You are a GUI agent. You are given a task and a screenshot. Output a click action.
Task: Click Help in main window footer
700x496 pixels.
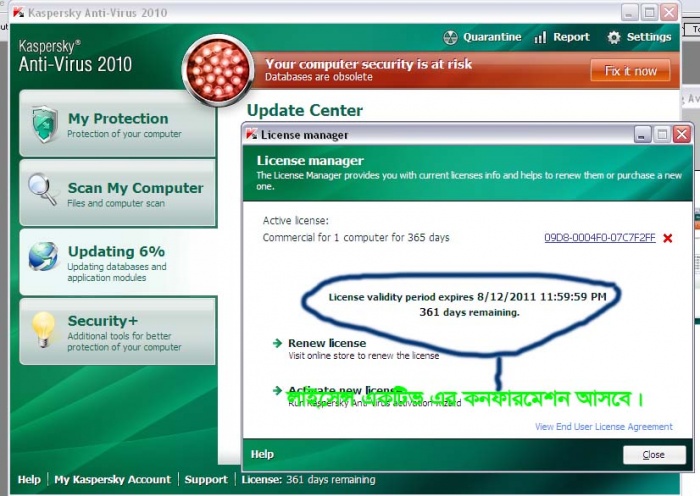coord(29,479)
